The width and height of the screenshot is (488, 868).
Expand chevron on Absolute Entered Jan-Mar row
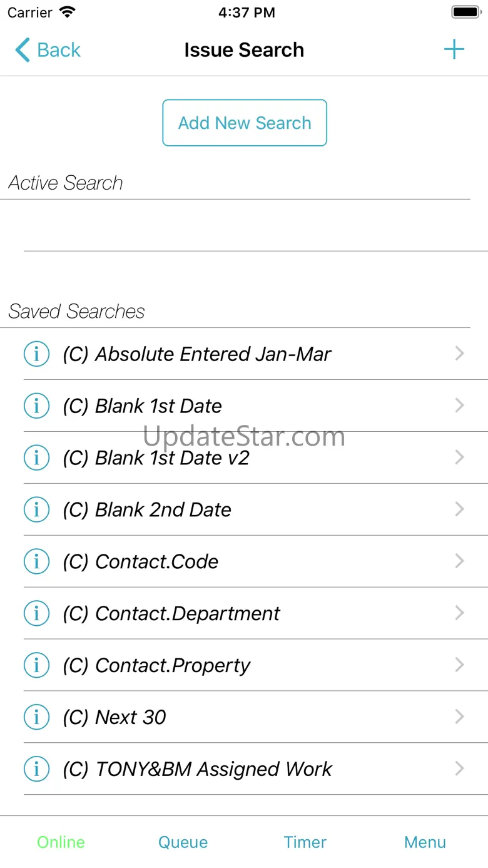(x=459, y=354)
